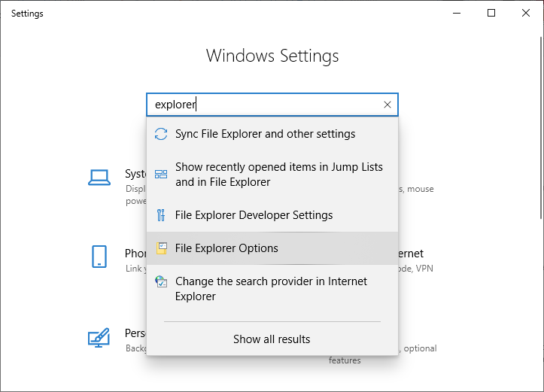Click the File Explorer Options folder icon
This screenshot has width=544, height=392.
pos(161,248)
